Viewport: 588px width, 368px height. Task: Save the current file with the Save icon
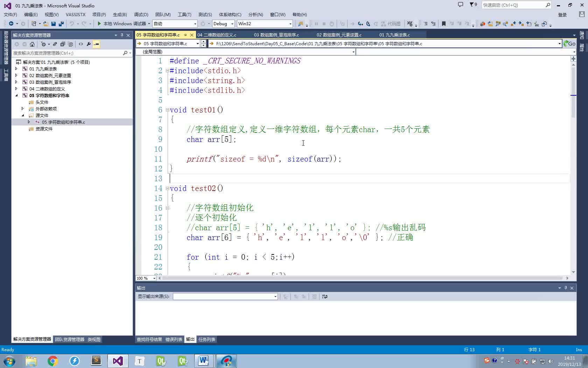pos(54,23)
